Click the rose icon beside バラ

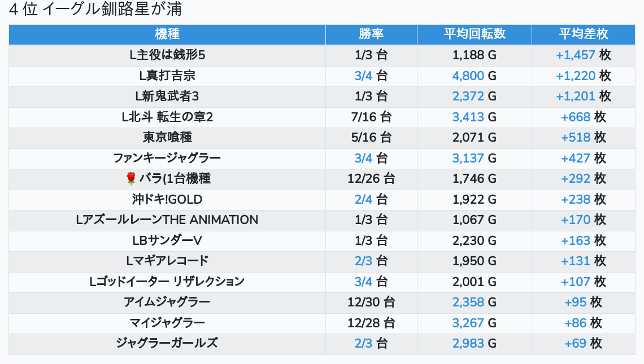[x=131, y=179]
